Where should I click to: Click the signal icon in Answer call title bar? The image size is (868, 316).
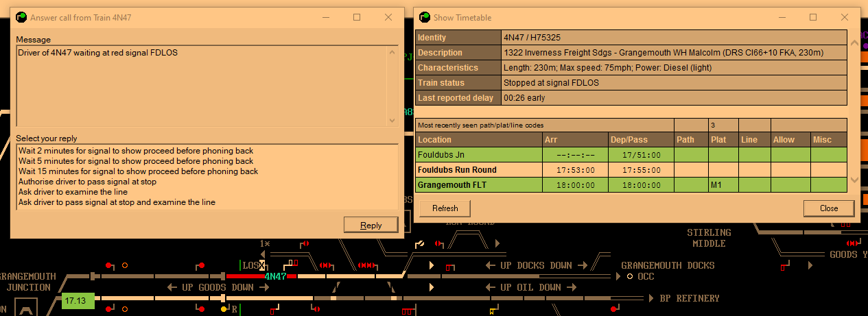pyautogui.click(x=21, y=17)
